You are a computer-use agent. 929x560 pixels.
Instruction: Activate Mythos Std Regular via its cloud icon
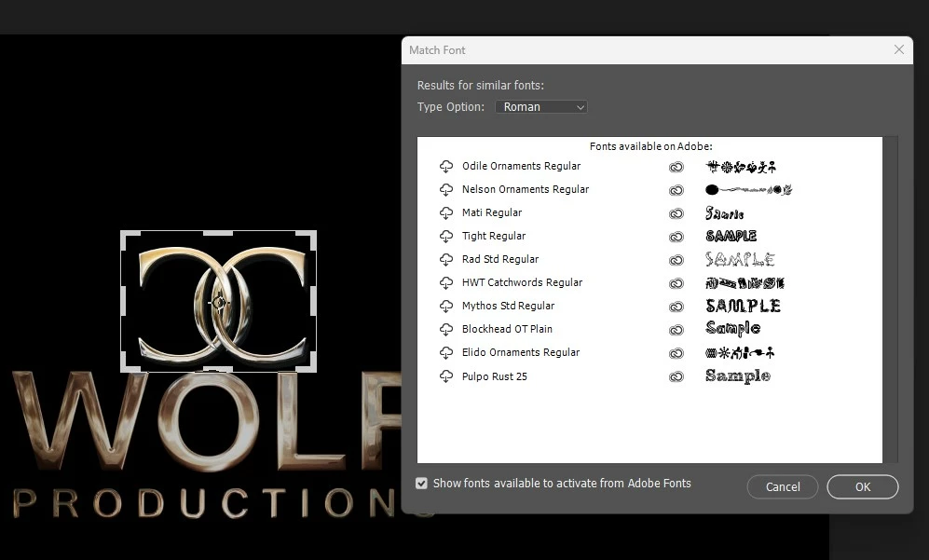pos(446,307)
